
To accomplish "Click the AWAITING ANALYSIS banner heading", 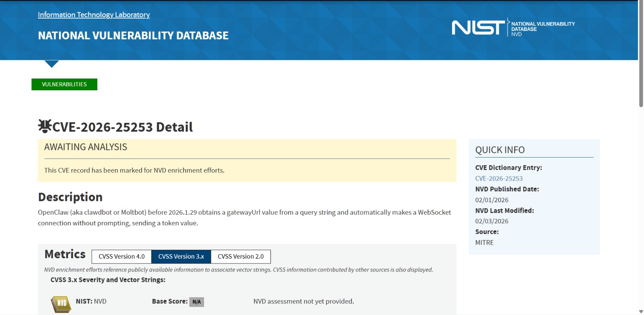I will [86, 147].
